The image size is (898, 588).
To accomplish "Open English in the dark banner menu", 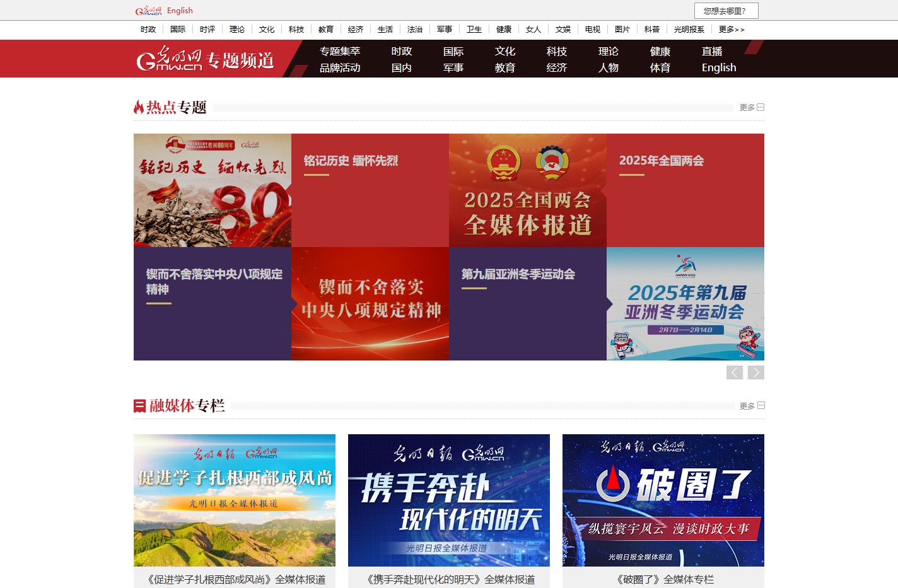I will pos(719,67).
